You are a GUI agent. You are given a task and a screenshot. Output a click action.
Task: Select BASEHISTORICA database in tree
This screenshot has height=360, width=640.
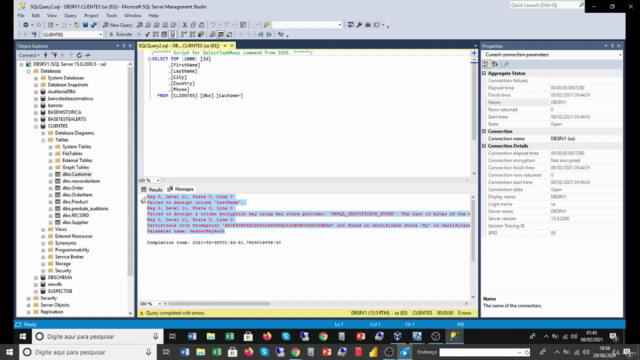click(x=64, y=112)
